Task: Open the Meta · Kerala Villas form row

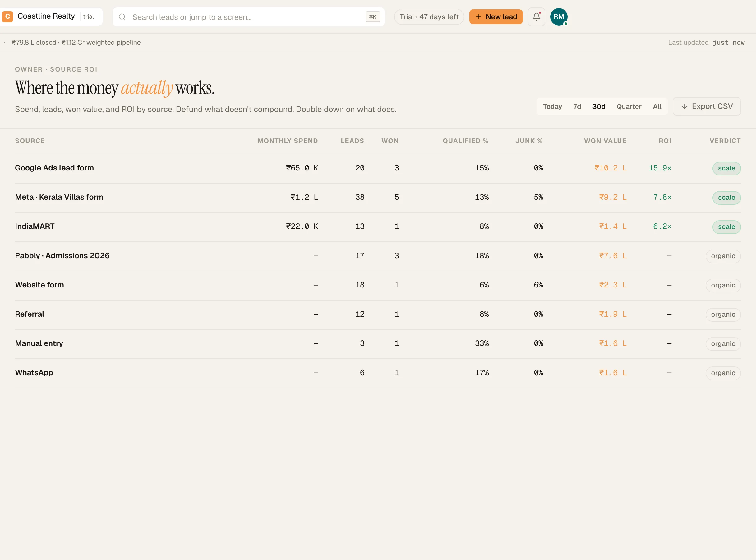Action: pos(378,198)
